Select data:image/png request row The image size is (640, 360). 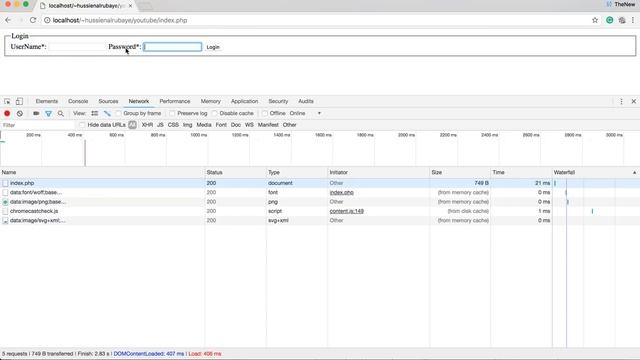320,202
